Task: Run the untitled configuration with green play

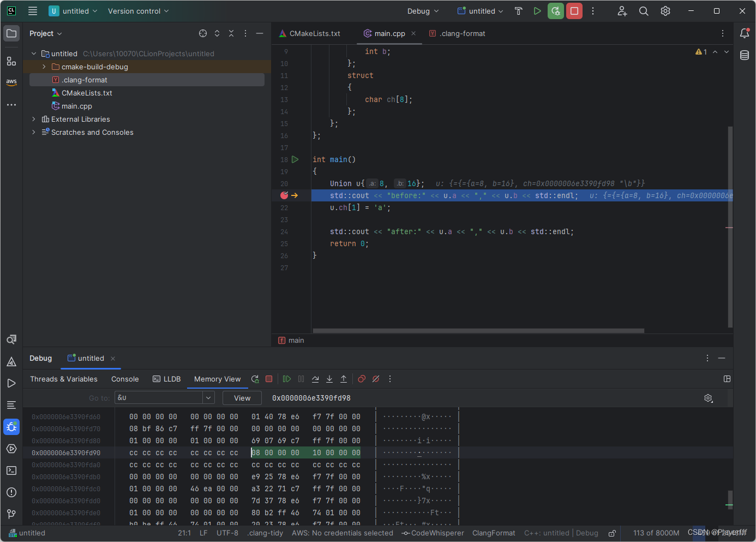Action: tap(537, 11)
